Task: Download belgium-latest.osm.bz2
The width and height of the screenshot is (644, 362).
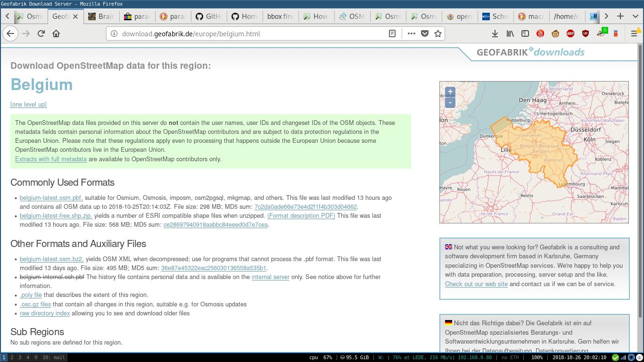Action: pos(52,259)
